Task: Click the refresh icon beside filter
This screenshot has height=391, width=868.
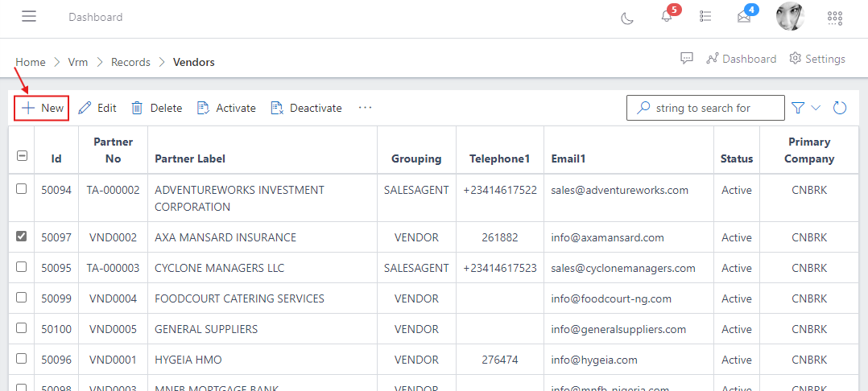Action: [x=840, y=108]
